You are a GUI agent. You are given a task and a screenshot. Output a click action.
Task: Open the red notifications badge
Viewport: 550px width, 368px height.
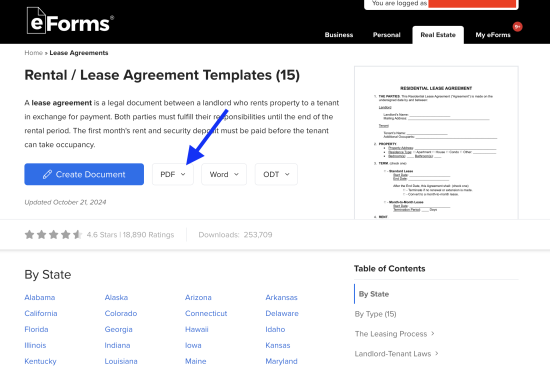[517, 27]
